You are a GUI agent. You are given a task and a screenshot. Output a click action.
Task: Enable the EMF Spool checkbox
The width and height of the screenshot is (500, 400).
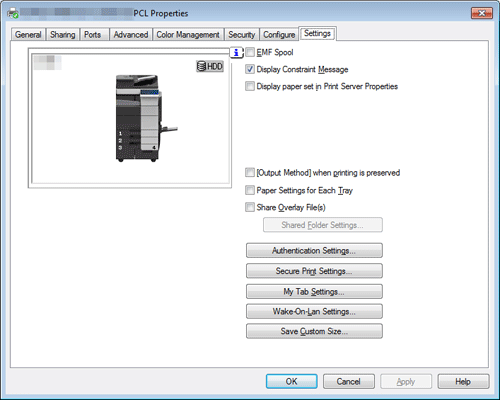click(x=250, y=52)
